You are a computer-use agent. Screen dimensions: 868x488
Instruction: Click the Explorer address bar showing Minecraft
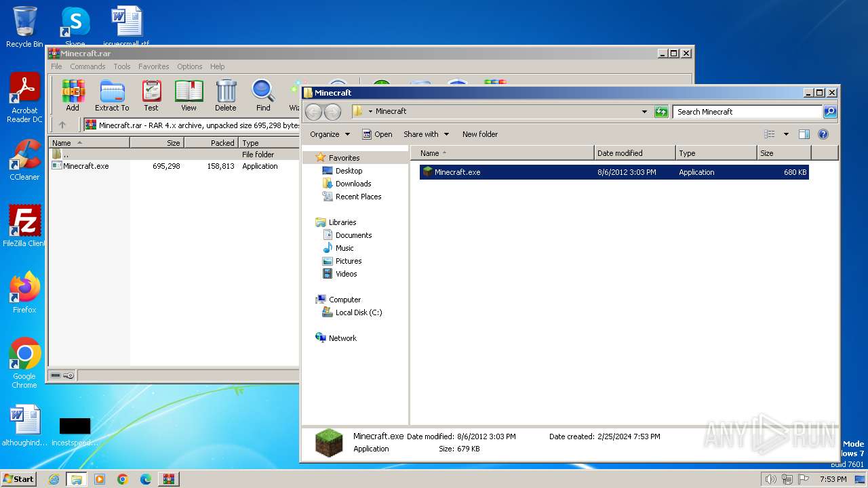pos(502,111)
